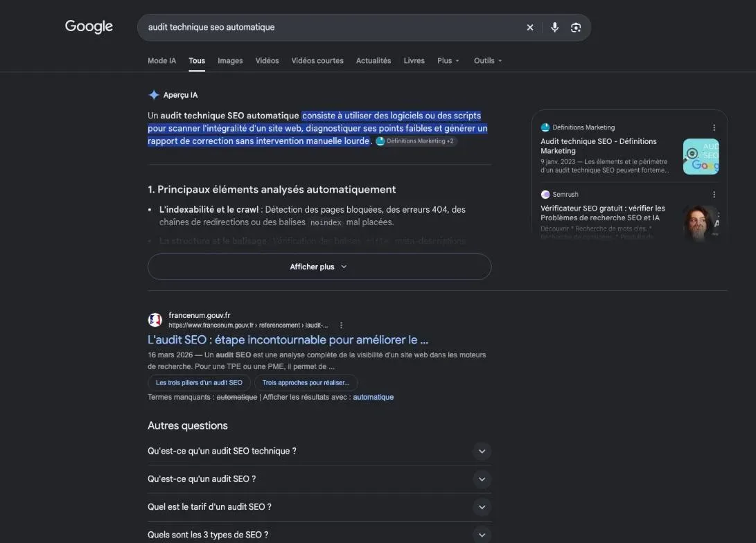Expand Qu'est-ce qu'un audit SEO technique question
The width and height of the screenshot is (756, 543).
click(x=319, y=451)
